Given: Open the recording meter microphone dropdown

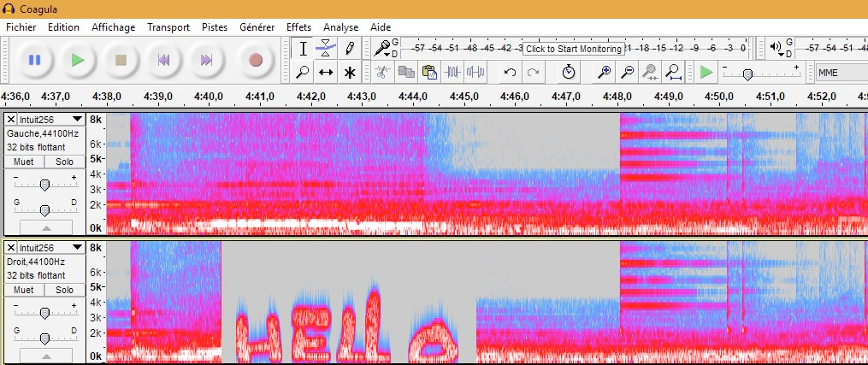Looking at the screenshot, I should click(x=382, y=49).
